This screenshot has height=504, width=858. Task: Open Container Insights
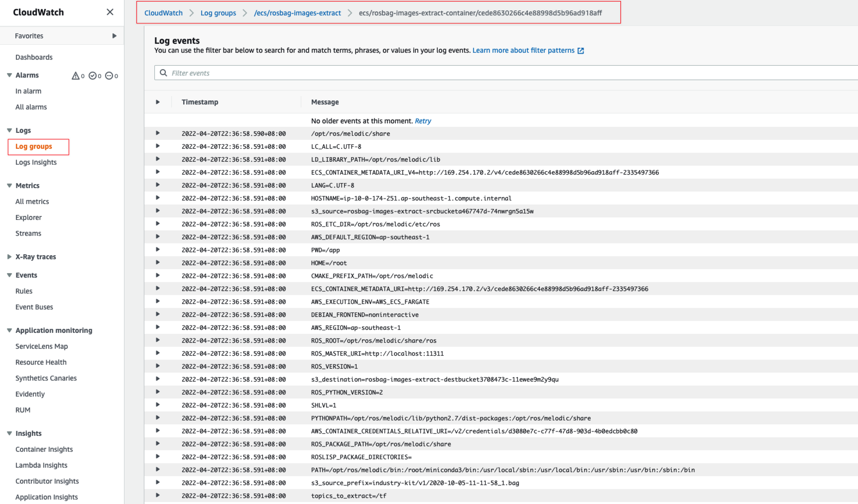click(44, 449)
